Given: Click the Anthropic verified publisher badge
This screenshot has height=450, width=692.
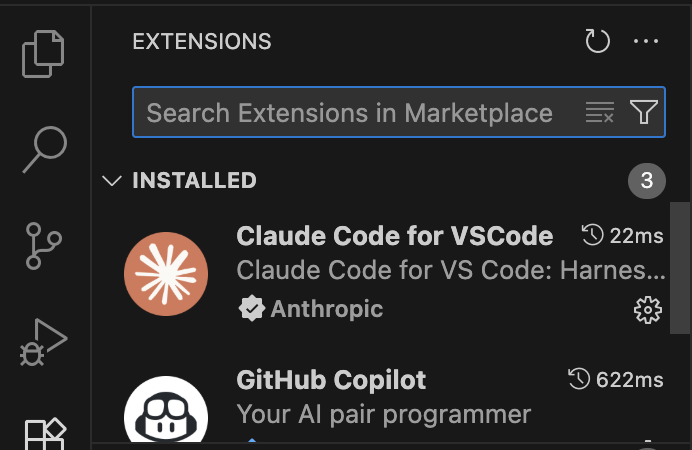Looking at the screenshot, I should coord(251,309).
